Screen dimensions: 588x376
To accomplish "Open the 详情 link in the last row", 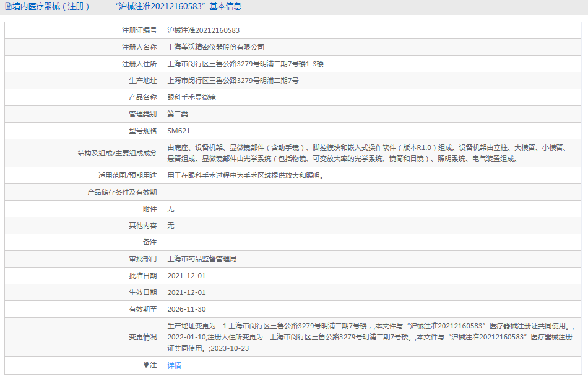I will (175, 365).
